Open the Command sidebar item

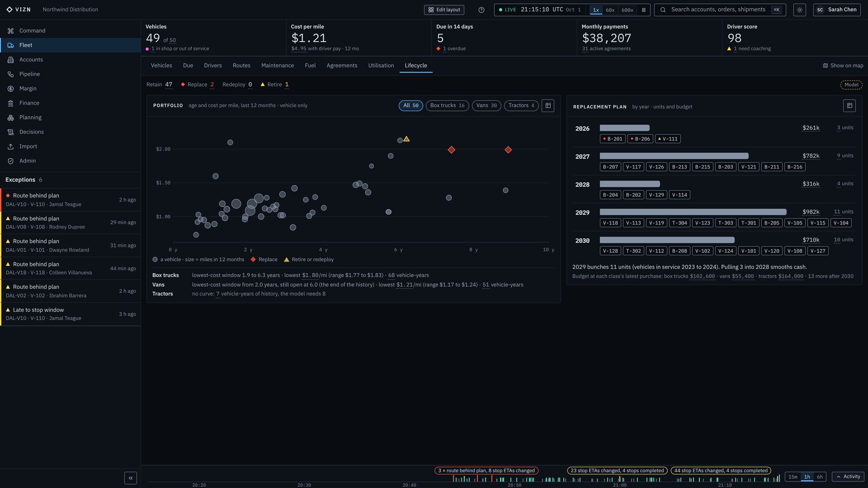tap(70, 31)
